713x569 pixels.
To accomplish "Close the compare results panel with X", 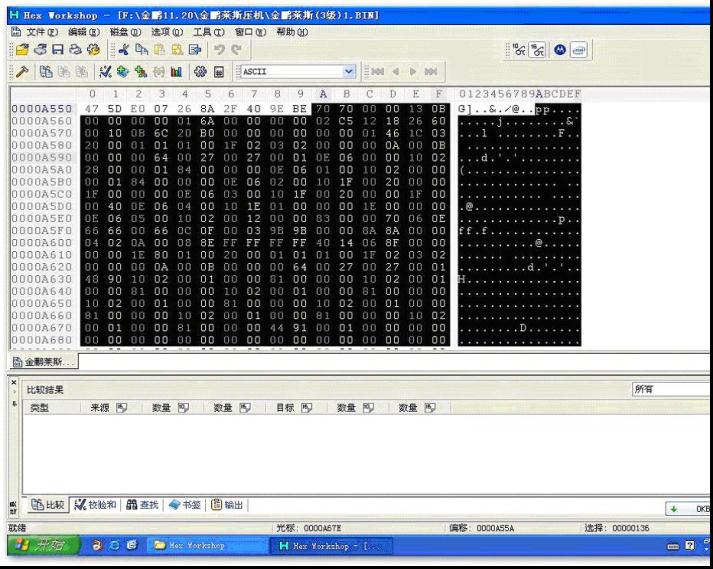I will click(x=14, y=383).
